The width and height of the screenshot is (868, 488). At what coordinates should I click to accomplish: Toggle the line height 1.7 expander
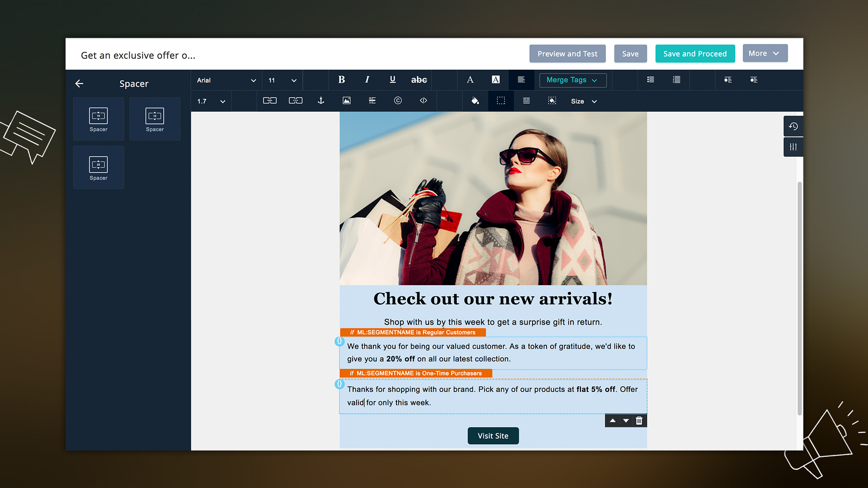click(222, 101)
